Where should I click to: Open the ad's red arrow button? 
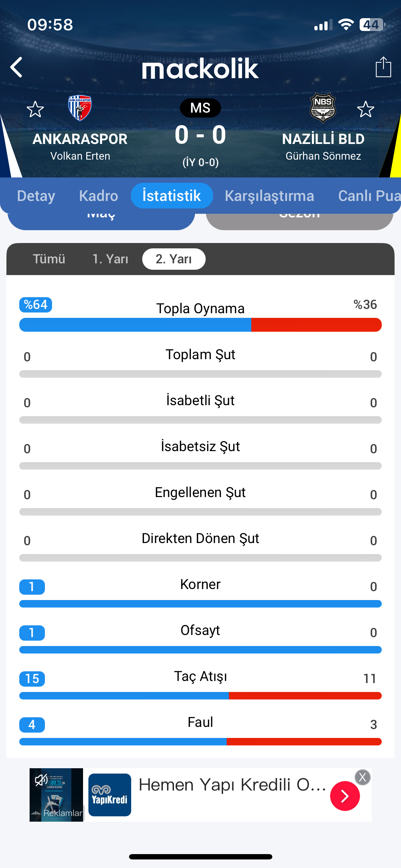345,796
